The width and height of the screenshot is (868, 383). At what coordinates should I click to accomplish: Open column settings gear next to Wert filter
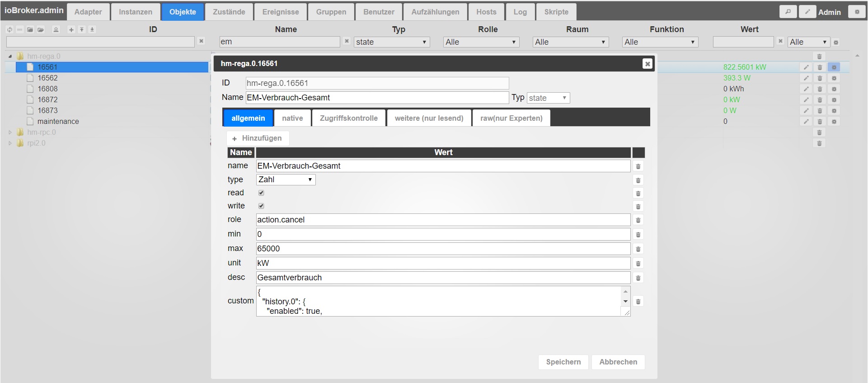836,42
